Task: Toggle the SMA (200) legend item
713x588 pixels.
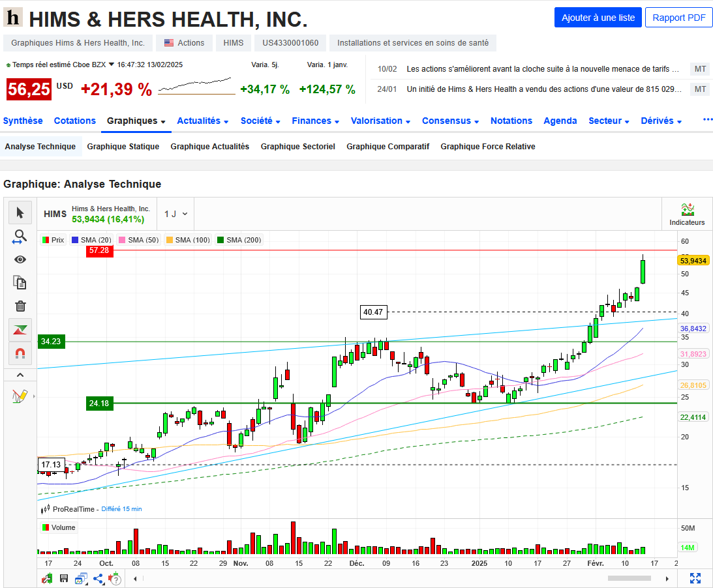Action: coord(239,240)
